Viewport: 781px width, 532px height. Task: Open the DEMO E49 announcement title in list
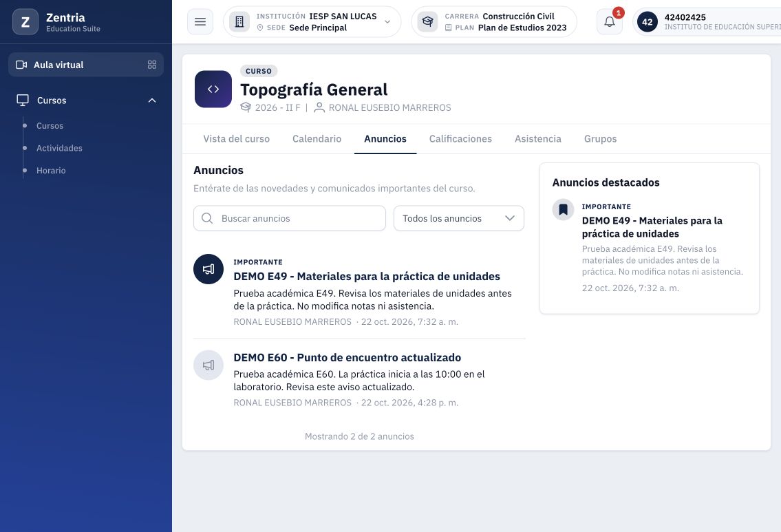(x=367, y=277)
